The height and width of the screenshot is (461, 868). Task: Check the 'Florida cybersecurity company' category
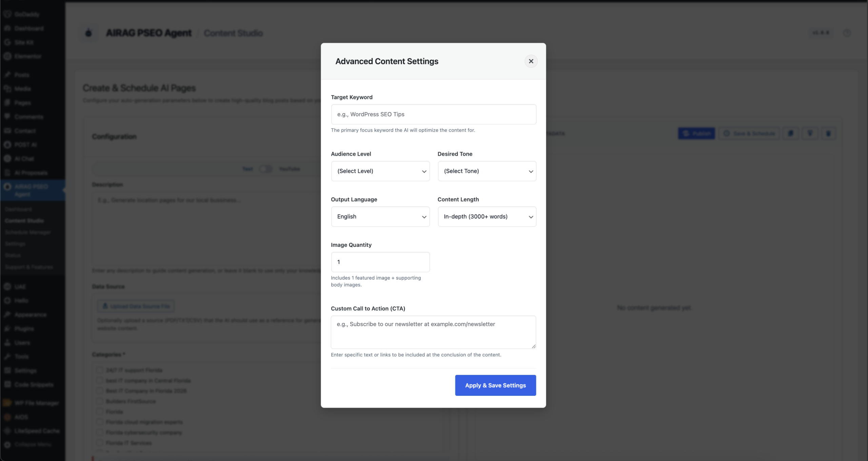click(x=99, y=433)
